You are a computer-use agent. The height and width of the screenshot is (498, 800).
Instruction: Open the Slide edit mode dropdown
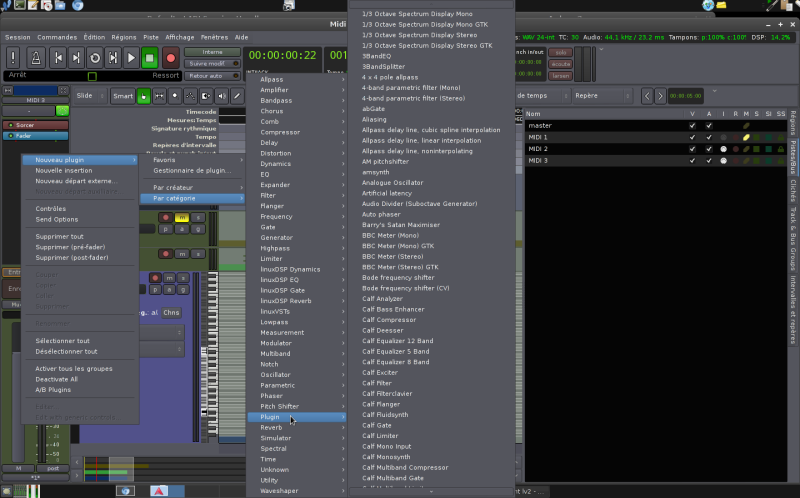click(90, 96)
